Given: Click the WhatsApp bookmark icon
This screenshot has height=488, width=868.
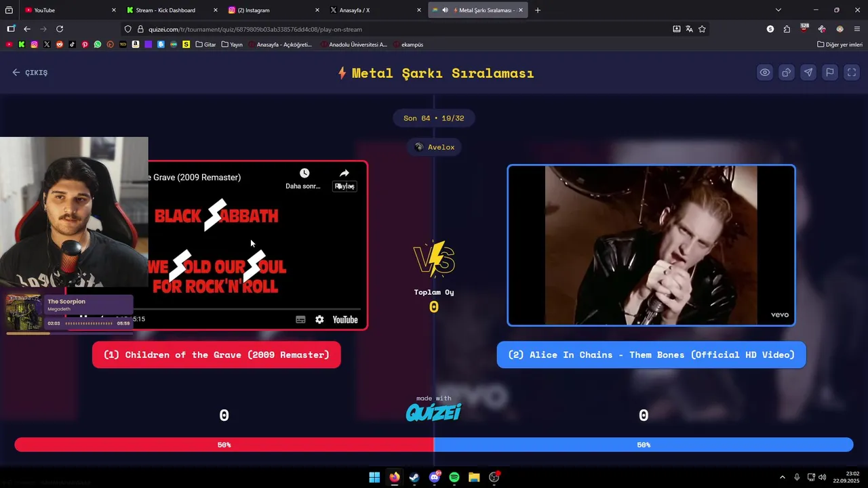Looking at the screenshot, I should pyautogui.click(x=98, y=45).
